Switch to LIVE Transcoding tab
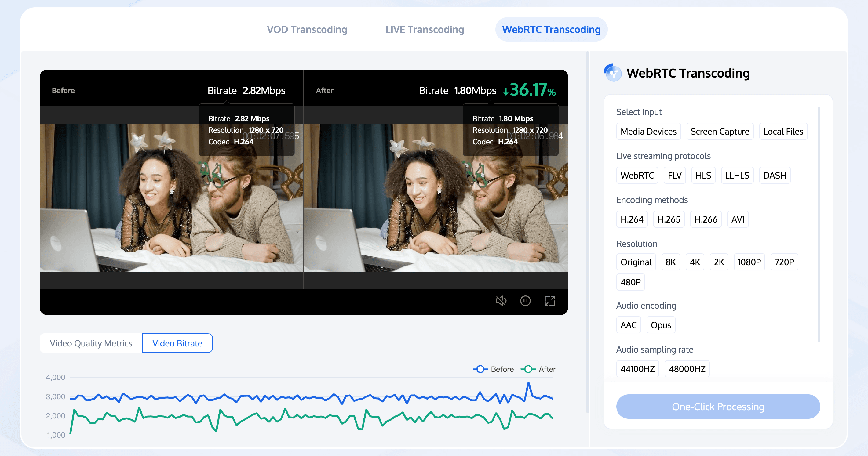The width and height of the screenshot is (868, 456). [425, 29]
